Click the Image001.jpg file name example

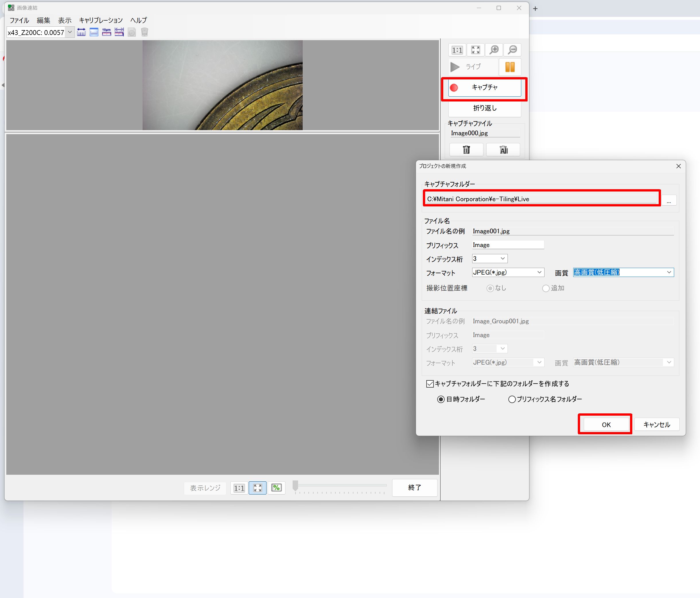point(491,231)
